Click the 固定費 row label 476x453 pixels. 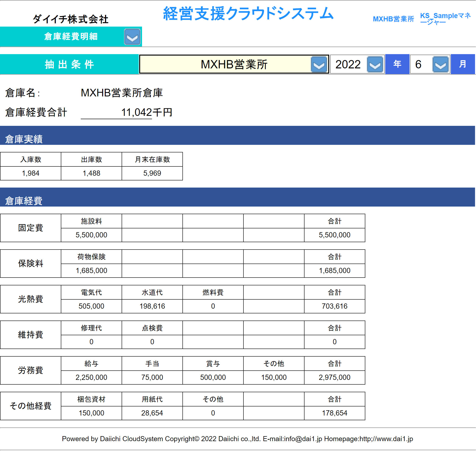(x=31, y=228)
